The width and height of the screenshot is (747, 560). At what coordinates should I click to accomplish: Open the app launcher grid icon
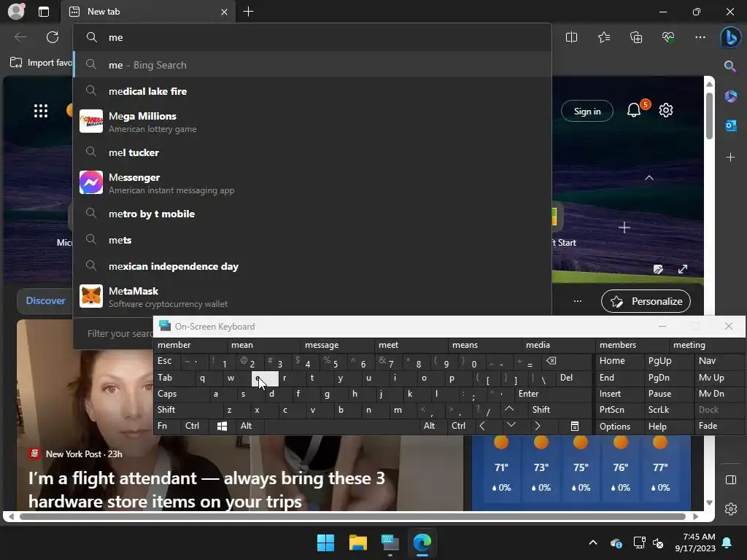click(41, 111)
